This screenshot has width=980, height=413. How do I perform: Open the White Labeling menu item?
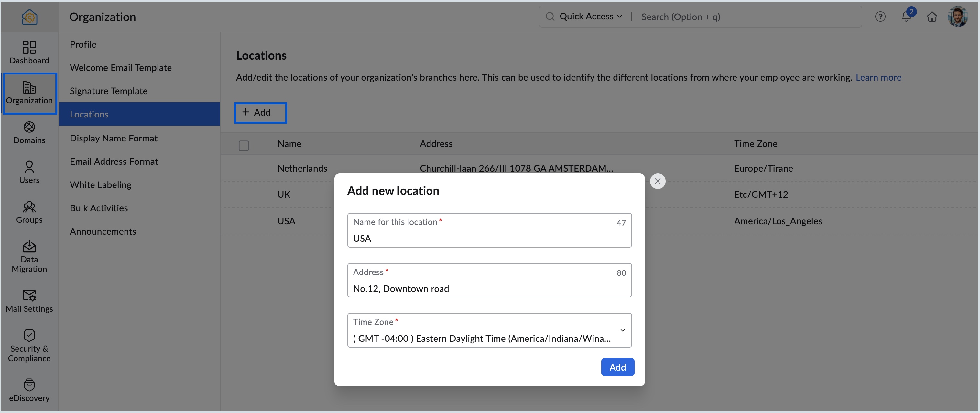(x=101, y=184)
